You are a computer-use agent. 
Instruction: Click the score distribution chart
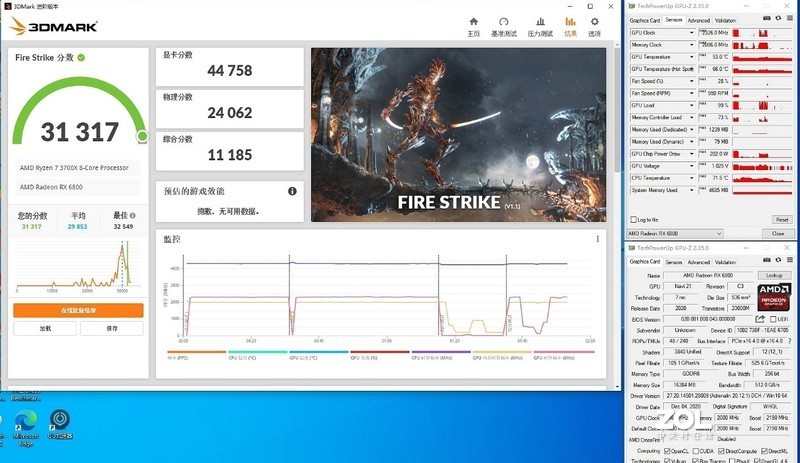coord(78,265)
